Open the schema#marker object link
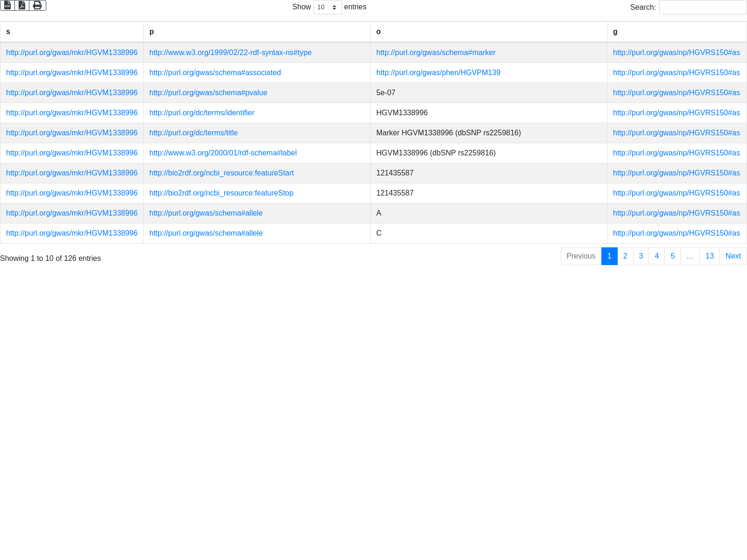Viewport: 747px width, 560px height. pos(436,53)
